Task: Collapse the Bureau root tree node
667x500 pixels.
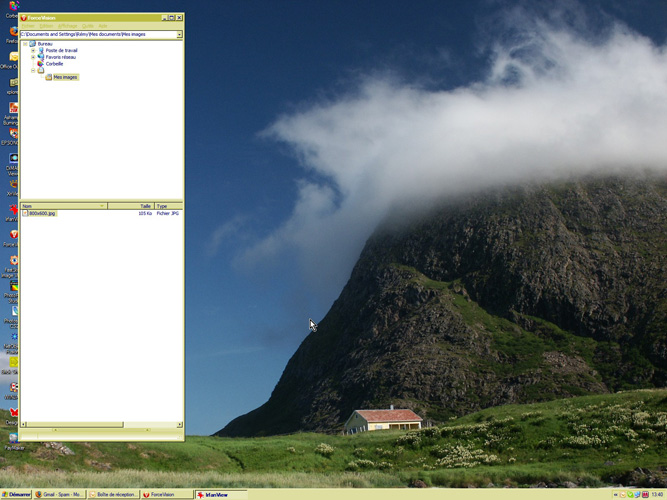Action: tap(25, 44)
